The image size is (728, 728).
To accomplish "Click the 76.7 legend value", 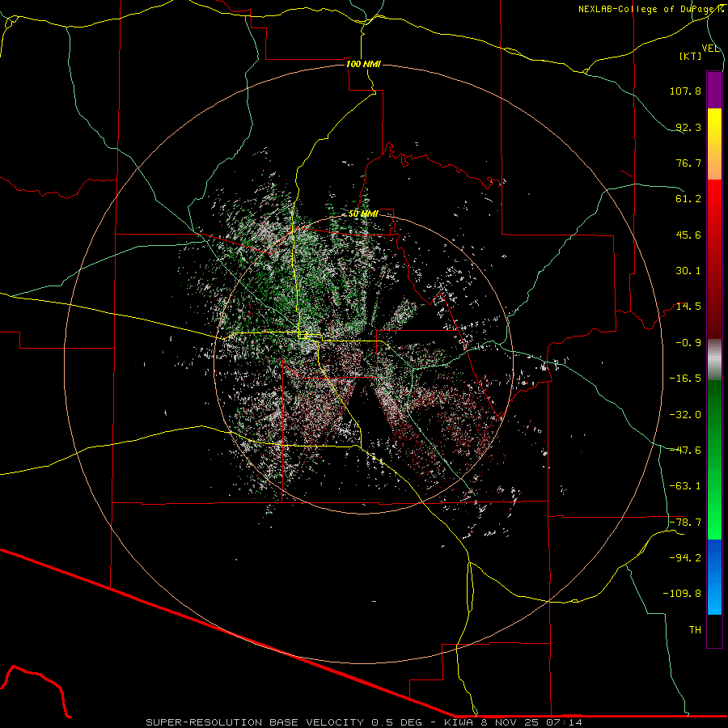I will pyautogui.click(x=688, y=163).
